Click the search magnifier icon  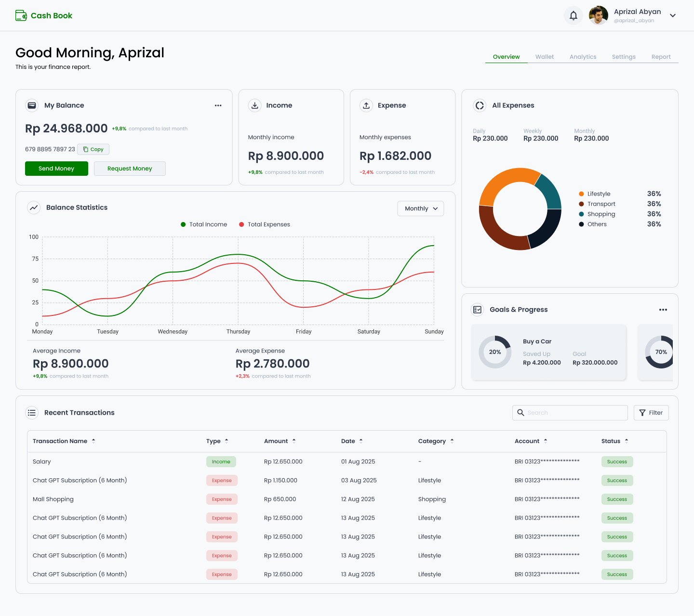pos(520,413)
